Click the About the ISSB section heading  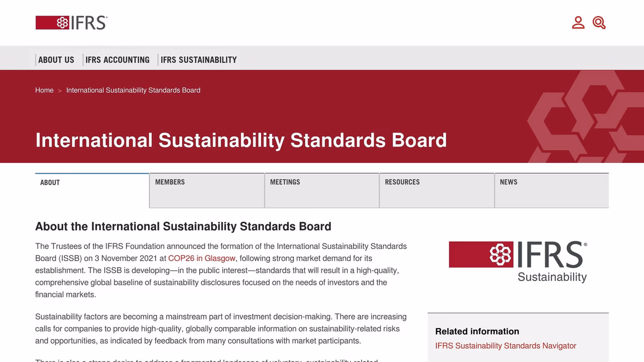183,226
